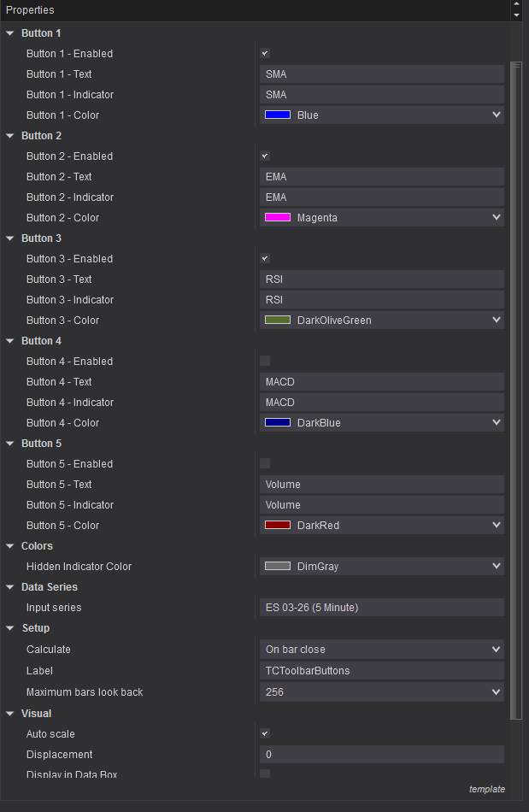Click the template link at the bottom
529x812 pixels.
(486, 789)
